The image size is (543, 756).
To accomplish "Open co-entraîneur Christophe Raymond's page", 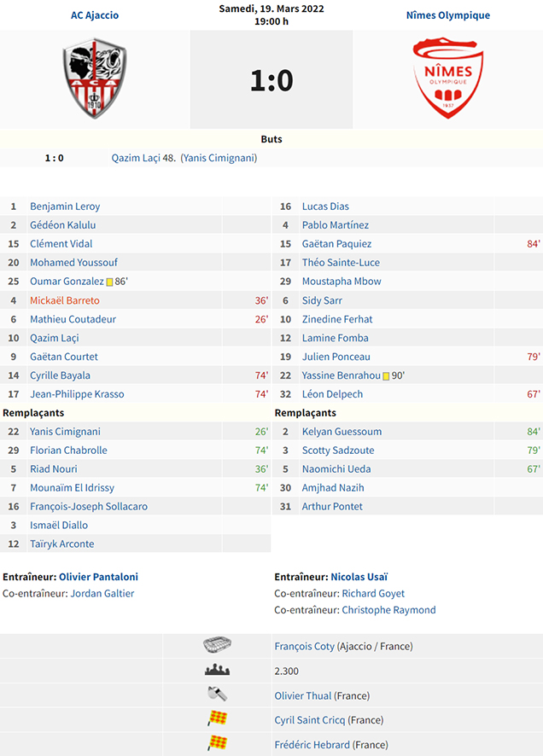I will click(388, 610).
